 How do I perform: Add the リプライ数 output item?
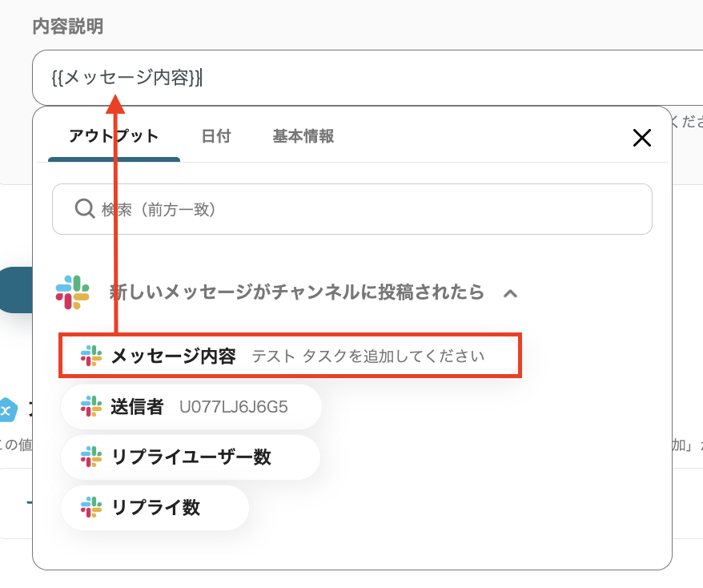coord(155,507)
